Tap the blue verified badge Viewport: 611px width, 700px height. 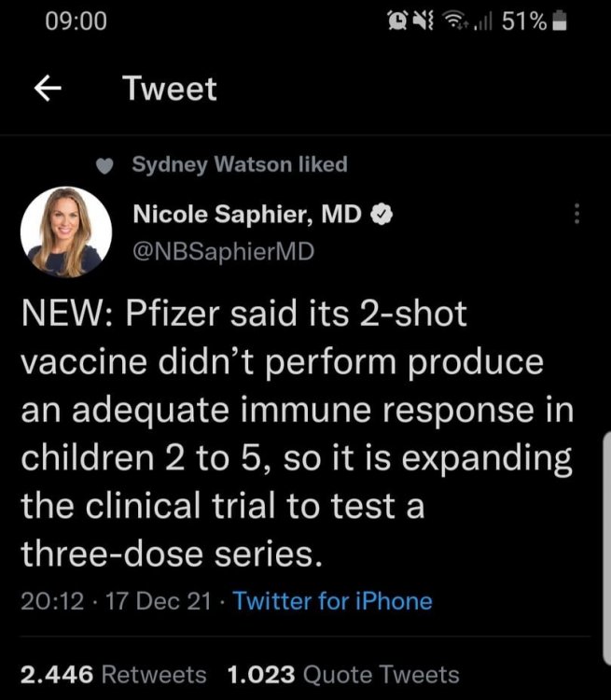pos(381,216)
